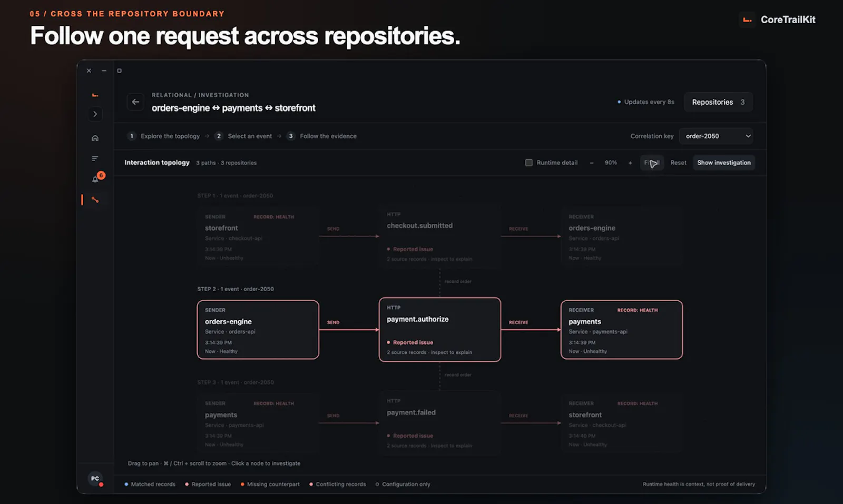Go back with the arrow button

(x=135, y=102)
